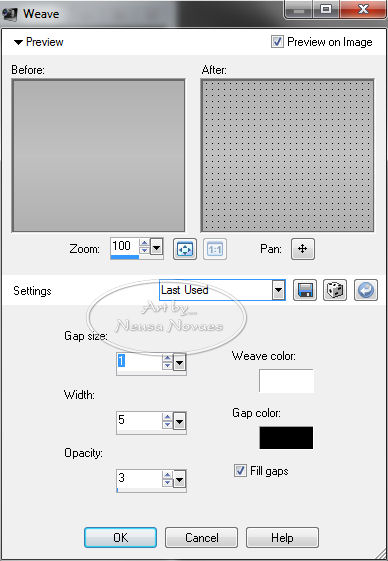This screenshot has width=388, height=561.
Task: Click the Weave dialog title icon
Action: pyautogui.click(x=10, y=14)
